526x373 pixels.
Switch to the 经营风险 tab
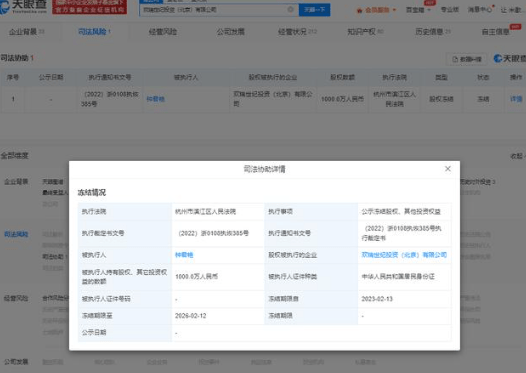tap(163, 32)
